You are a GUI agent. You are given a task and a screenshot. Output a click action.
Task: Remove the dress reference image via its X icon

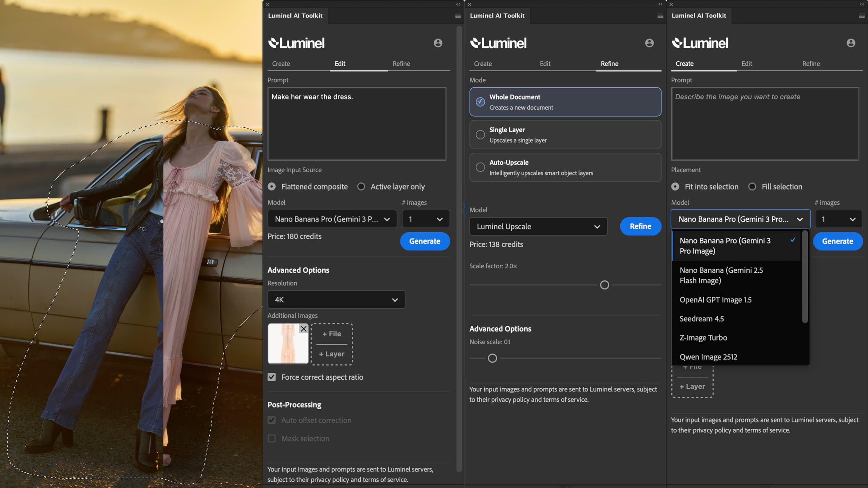click(x=303, y=328)
